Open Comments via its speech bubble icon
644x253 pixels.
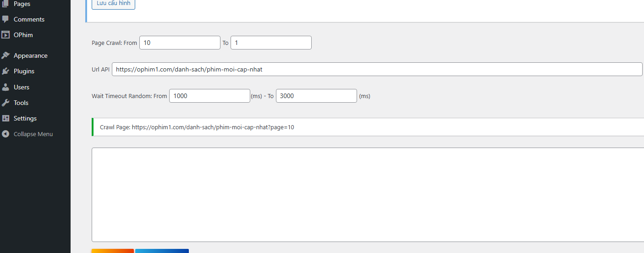coord(6,19)
